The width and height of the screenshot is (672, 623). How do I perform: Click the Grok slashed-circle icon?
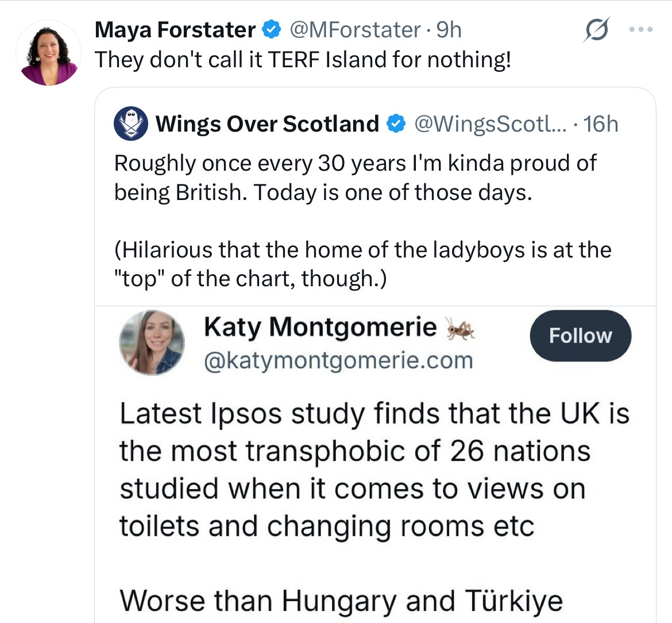click(596, 30)
